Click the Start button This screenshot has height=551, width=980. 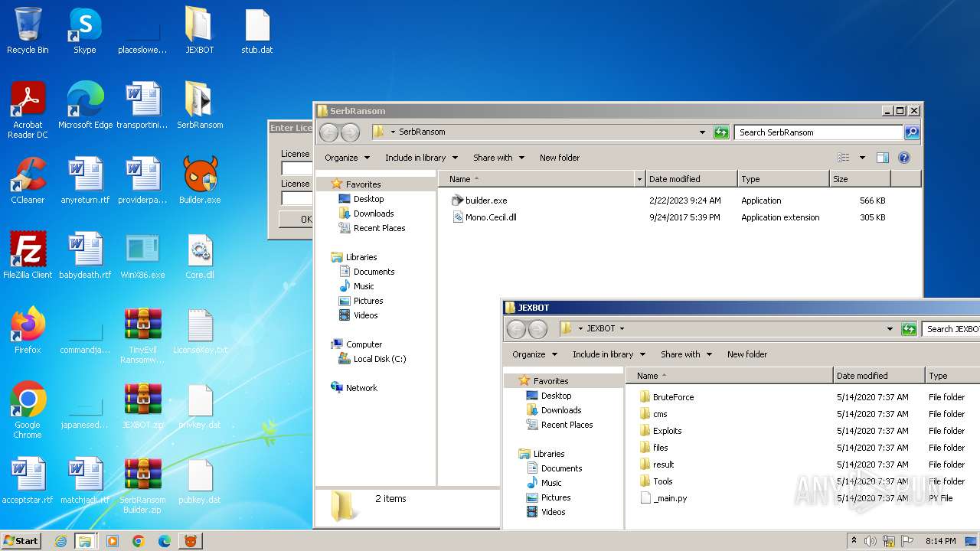pyautogui.click(x=21, y=541)
